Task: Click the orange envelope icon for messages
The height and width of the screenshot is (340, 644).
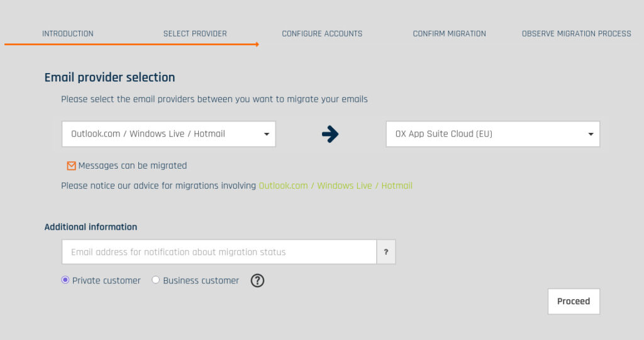Action: [71, 166]
